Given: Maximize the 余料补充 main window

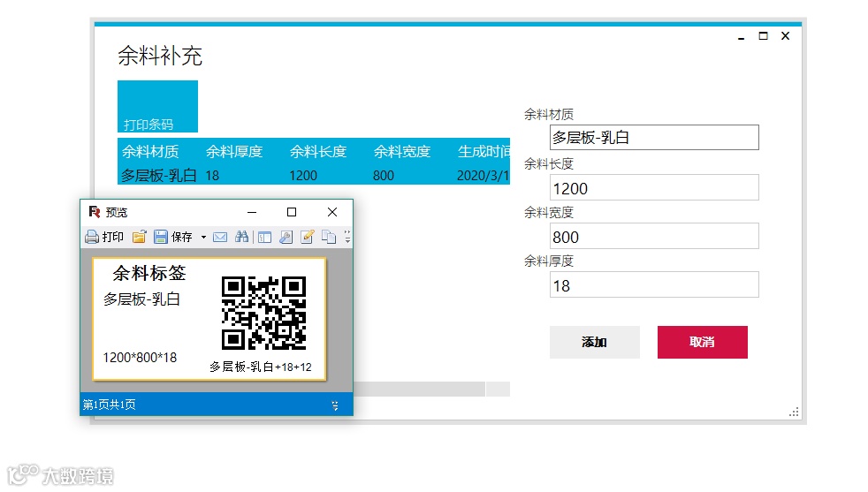Looking at the screenshot, I should click(764, 36).
